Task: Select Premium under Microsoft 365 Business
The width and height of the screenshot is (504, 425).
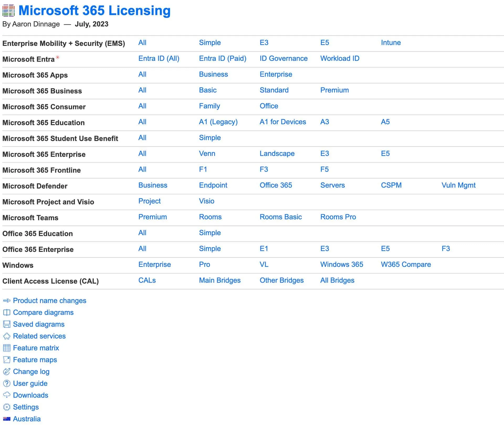Action: pos(334,90)
